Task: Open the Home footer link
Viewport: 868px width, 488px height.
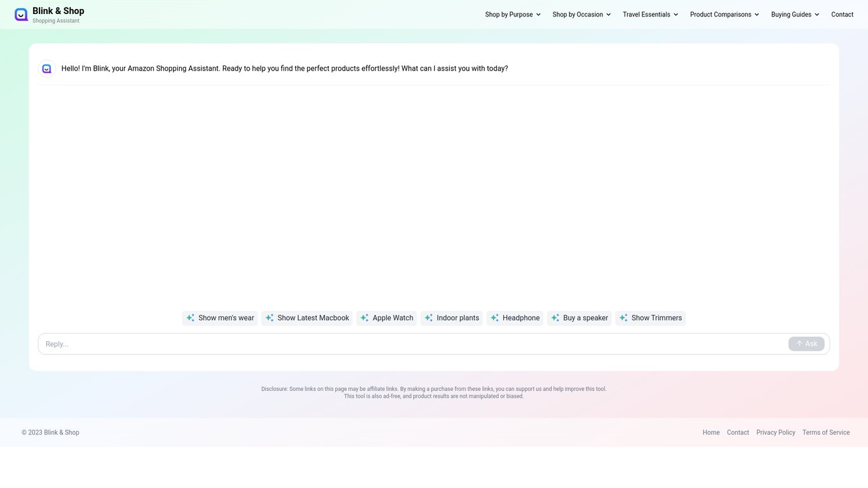Action: tap(711, 433)
